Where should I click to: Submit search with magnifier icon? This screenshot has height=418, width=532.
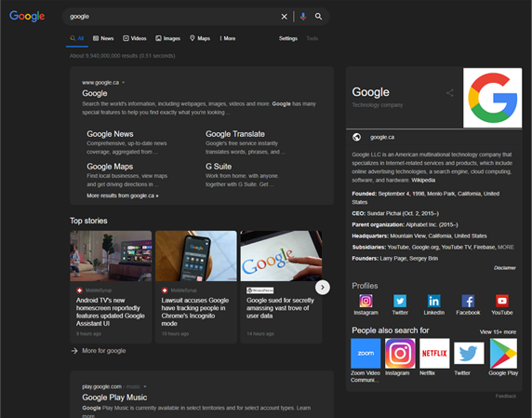[x=318, y=17]
